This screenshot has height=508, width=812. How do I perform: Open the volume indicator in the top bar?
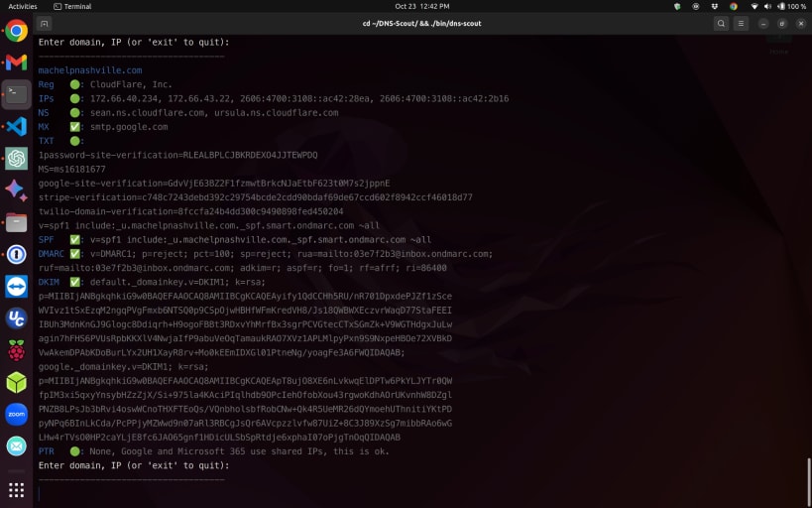click(x=767, y=6)
